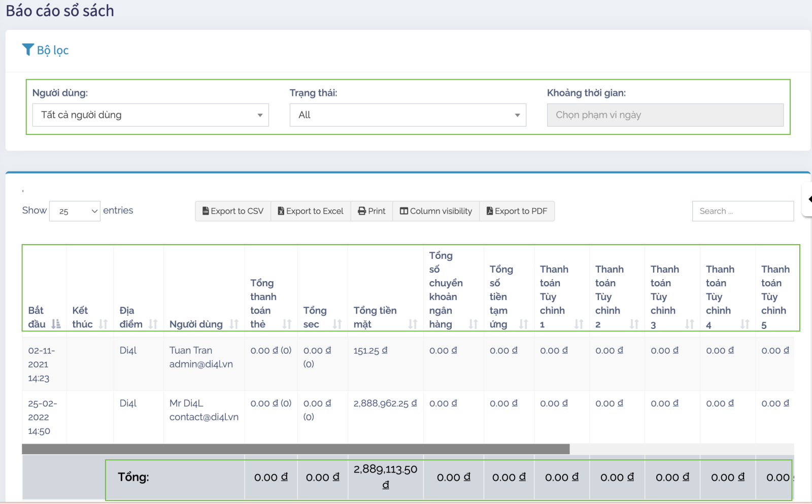
Task: Sort by Kết thúc column sort icon
Action: 103,324
